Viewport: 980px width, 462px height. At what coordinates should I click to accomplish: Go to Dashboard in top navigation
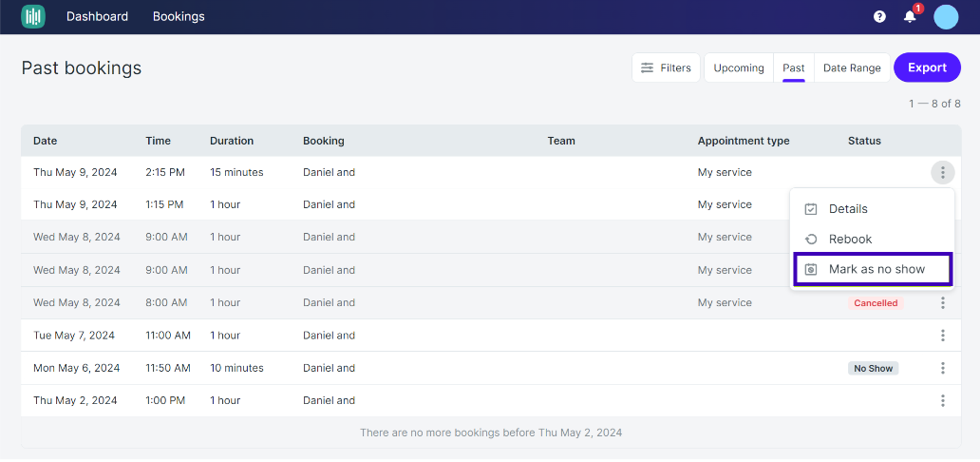pos(98,17)
